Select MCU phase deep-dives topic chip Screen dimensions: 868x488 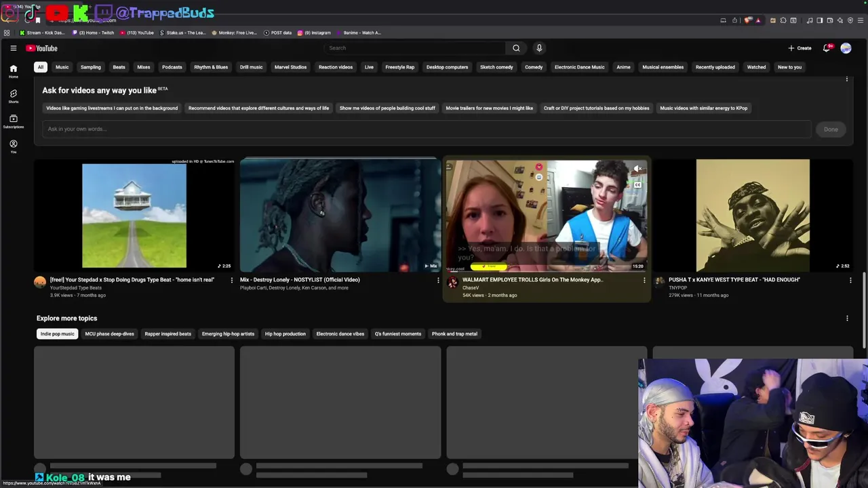[109, 333]
